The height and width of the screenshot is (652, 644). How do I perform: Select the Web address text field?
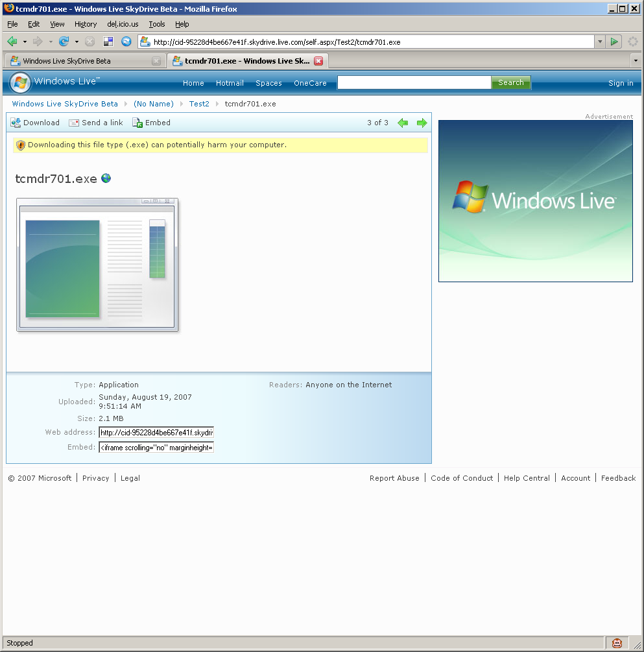coord(156,433)
